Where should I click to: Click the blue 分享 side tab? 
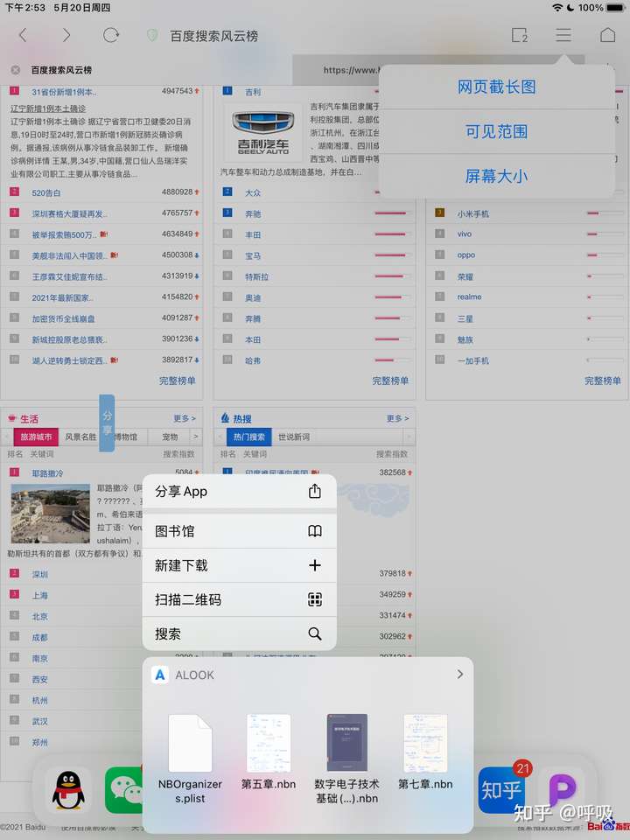click(107, 423)
